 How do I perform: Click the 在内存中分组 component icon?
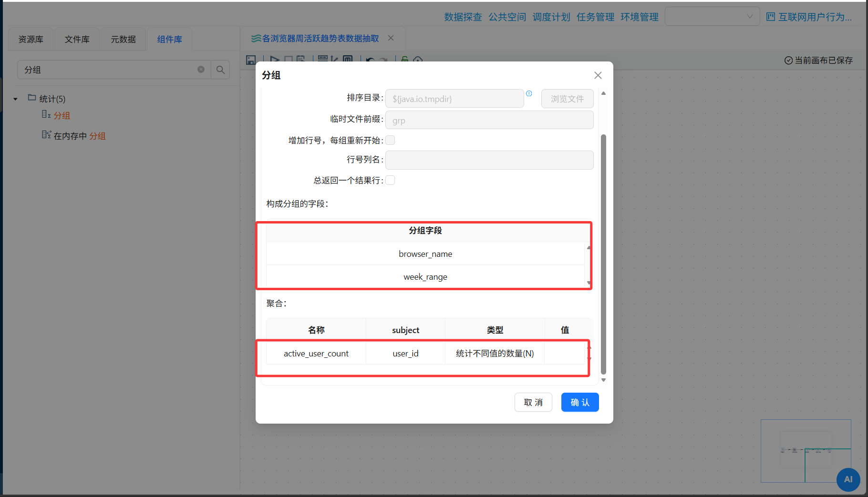46,135
